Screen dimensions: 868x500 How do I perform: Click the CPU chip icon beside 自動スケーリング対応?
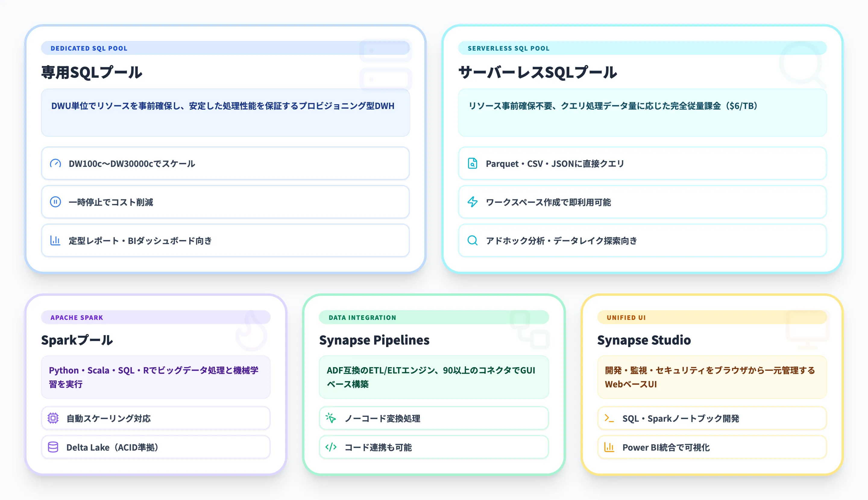click(x=53, y=418)
